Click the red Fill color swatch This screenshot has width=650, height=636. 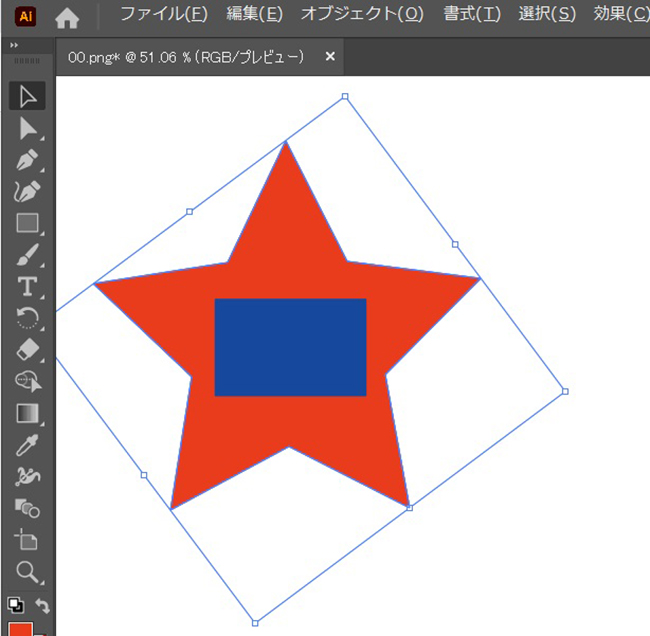[x=20, y=629]
